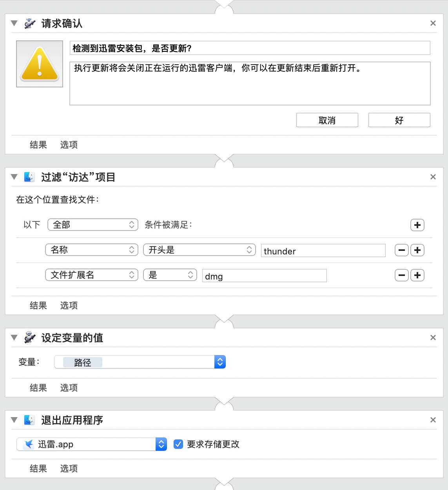This screenshot has height=490, width=448.
Task: Open 选项 tab under 过滤"访达"项目
Action: coord(69,306)
